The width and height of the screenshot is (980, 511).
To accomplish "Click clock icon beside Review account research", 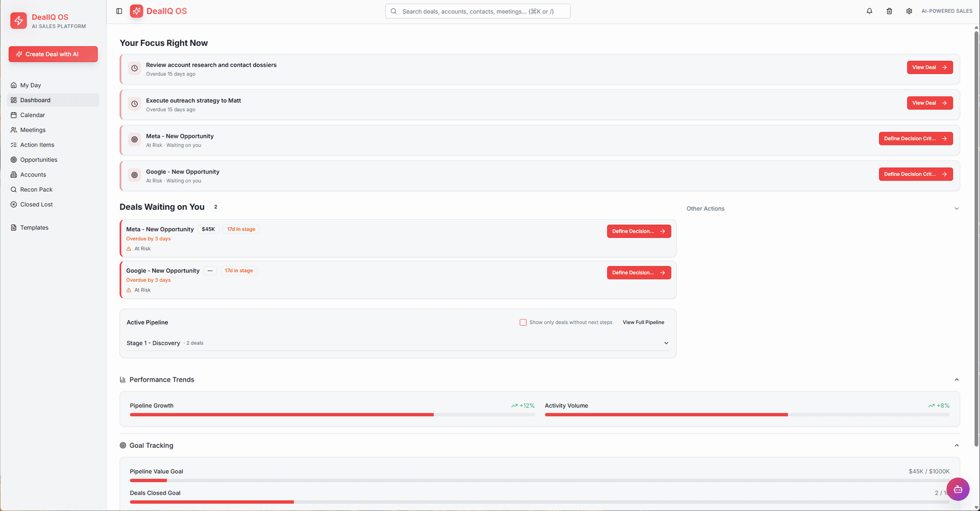I will tap(135, 68).
